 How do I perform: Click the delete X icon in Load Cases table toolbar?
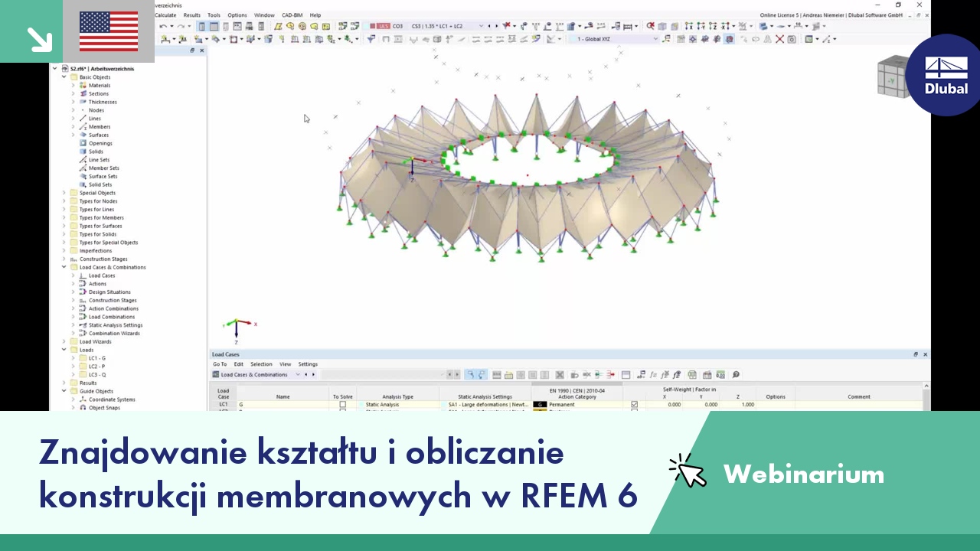point(560,375)
